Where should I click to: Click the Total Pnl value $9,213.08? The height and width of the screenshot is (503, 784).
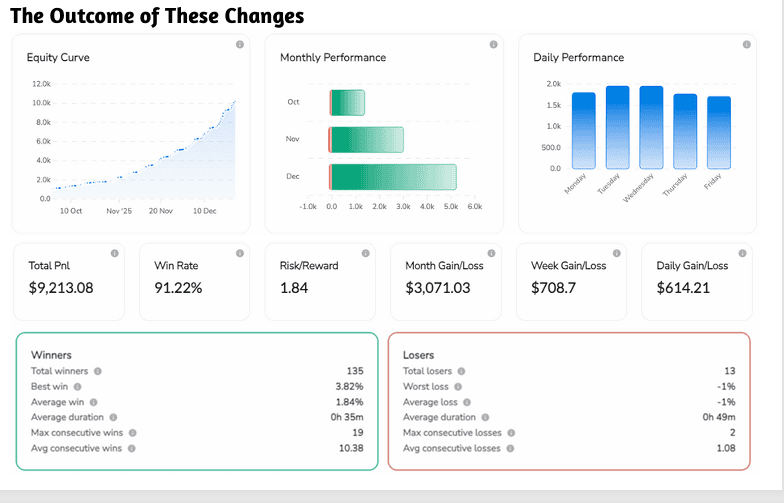61,288
